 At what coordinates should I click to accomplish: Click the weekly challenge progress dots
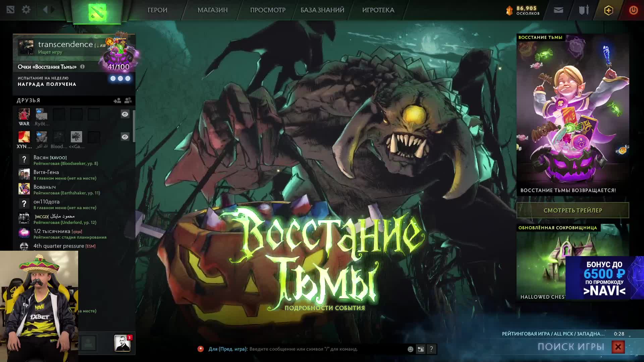(120, 78)
